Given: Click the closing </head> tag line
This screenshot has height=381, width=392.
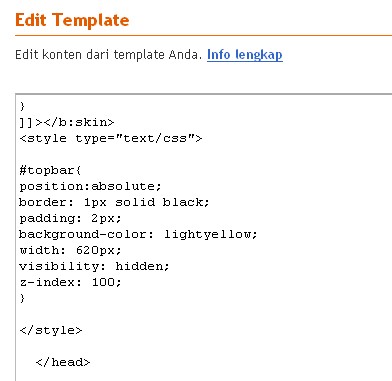Looking at the screenshot, I should pyautogui.click(x=63, y=362).
